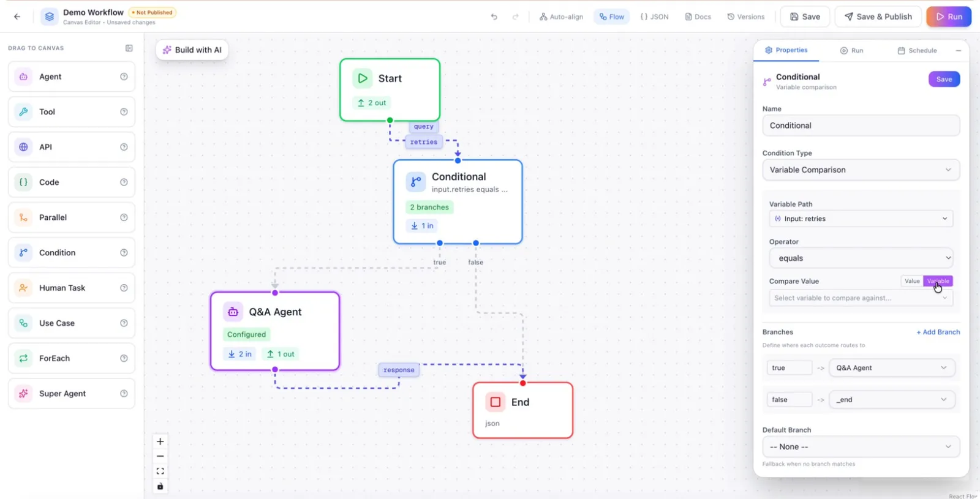The height and width of the screenshot is (499, 980).
Task: Toggle the canvas lock icon
Action: click(x=160, y=486)
